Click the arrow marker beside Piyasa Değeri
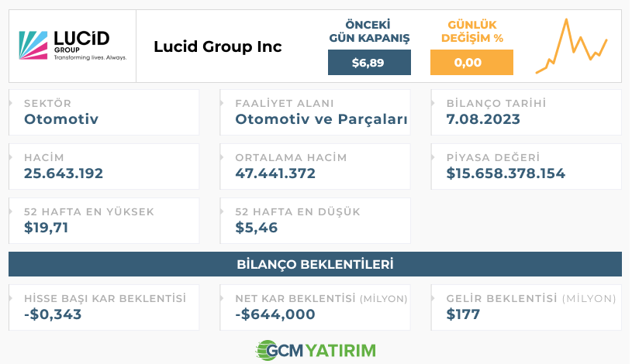The width and height of the screenshot is (632, 364). 433,157
